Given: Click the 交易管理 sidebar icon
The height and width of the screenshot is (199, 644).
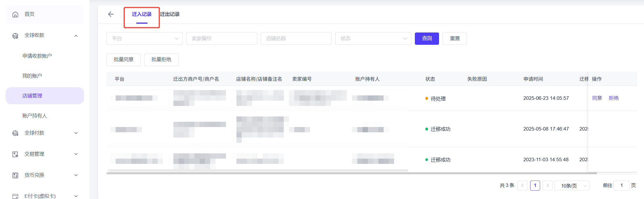Looking at the screenshot, I should (15, 154).
